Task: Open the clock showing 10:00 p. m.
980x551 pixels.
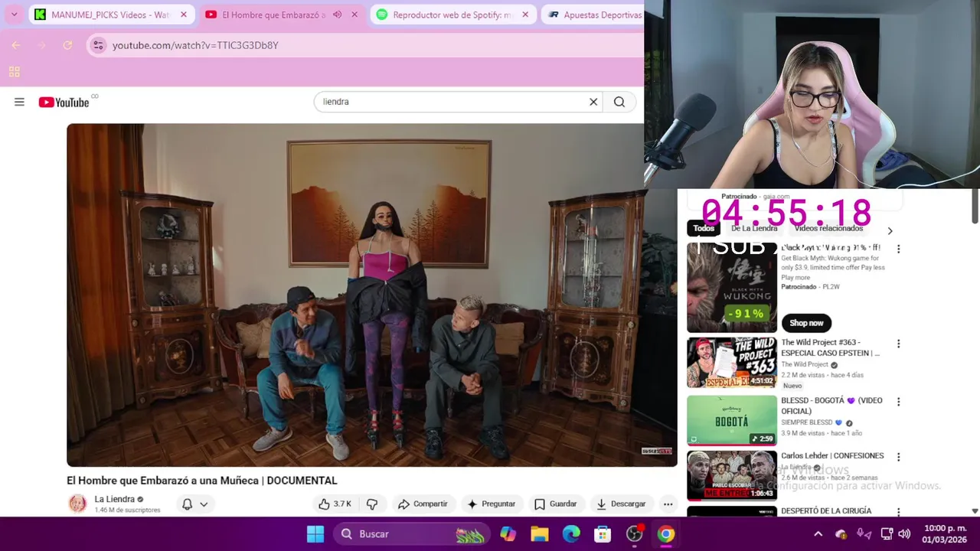Action: [x=945, y=534]
